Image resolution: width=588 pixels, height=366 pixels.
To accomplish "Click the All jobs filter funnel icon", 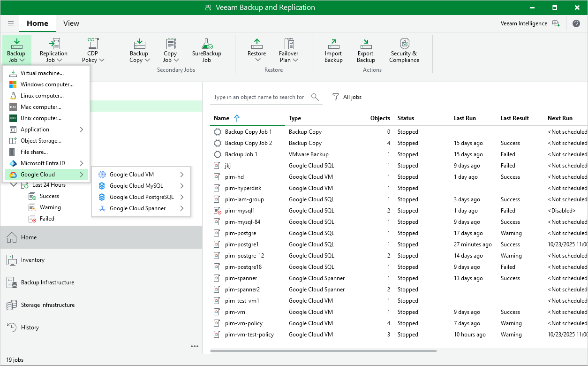I will click(x=336, y=97).
